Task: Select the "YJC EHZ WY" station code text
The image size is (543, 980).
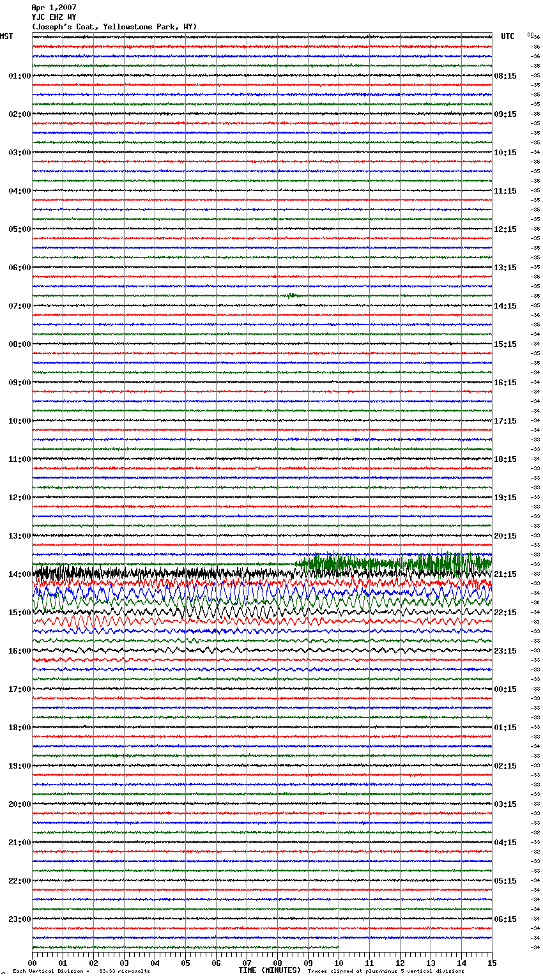Action: (x=54, y=17)
